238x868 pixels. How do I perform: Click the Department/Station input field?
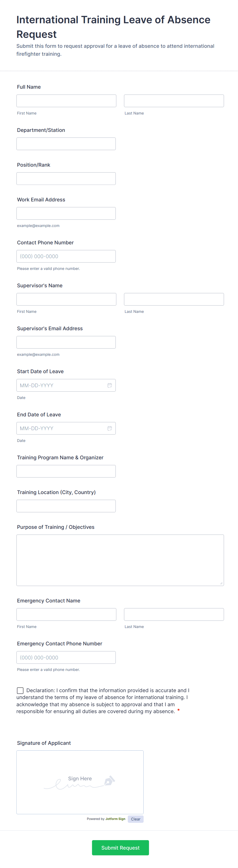pyautogui.click(x=66, y=144)
